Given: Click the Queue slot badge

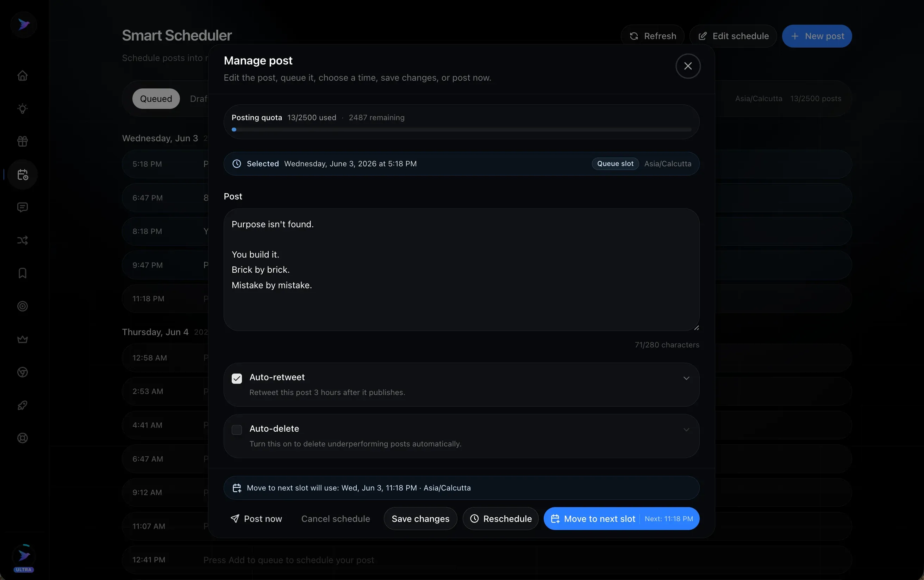Looking at the screenshot, I should point(615,164).
